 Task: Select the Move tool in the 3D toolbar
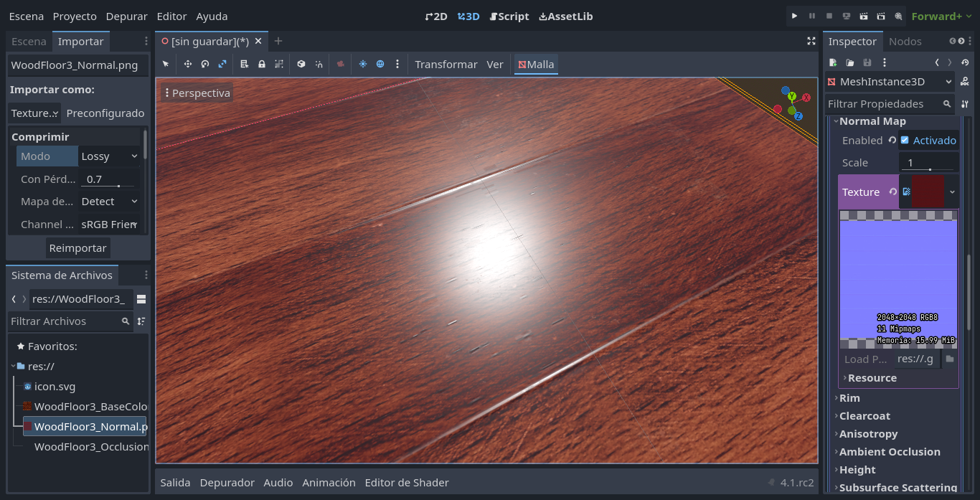187,64
